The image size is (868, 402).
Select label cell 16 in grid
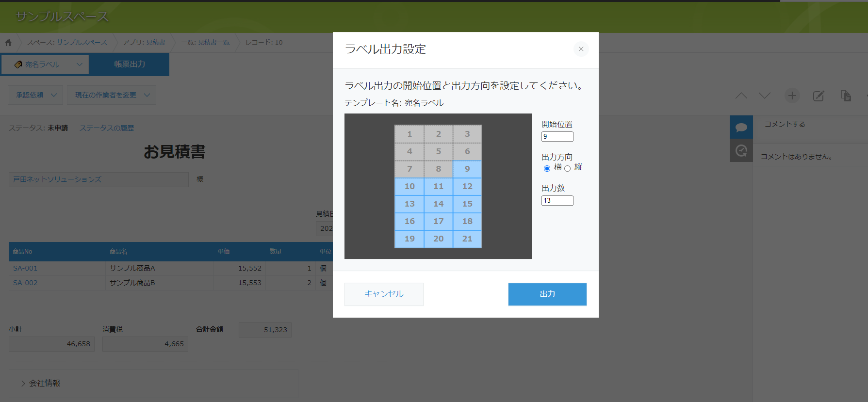tap(409, 221)
